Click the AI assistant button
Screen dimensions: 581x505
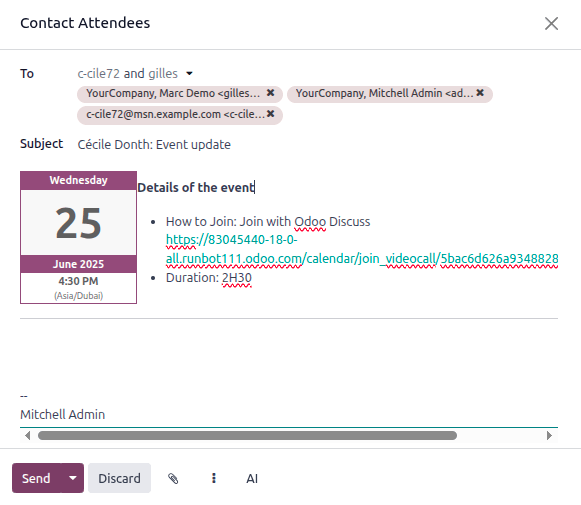pyautogui.click(x=252, y=478)
